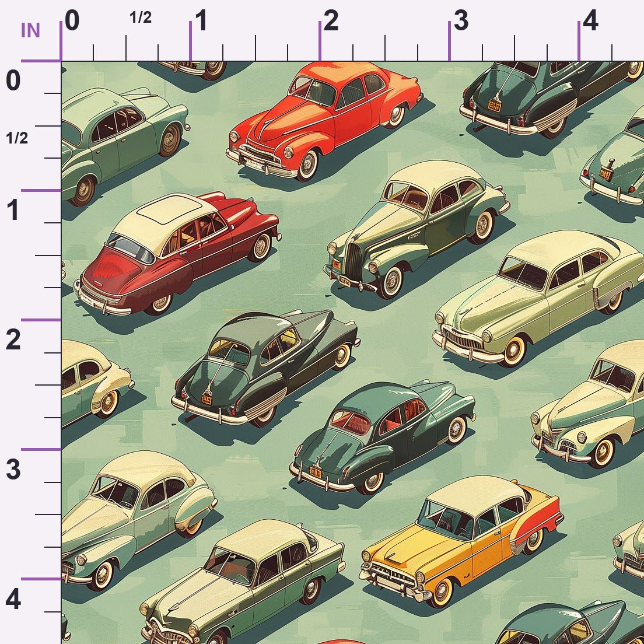Viewport: 644px width, 644px height.
Task: Select the dark olive car with yellow windows
Action: [265, 368]
